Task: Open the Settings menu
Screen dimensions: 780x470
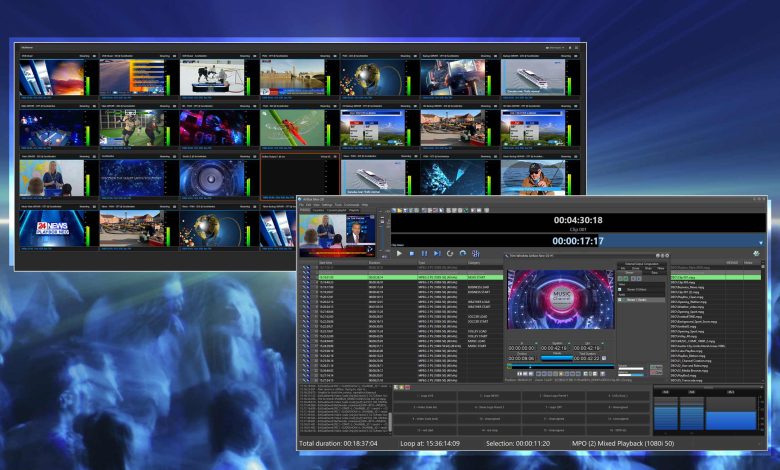Action: [x=327, y=204]
